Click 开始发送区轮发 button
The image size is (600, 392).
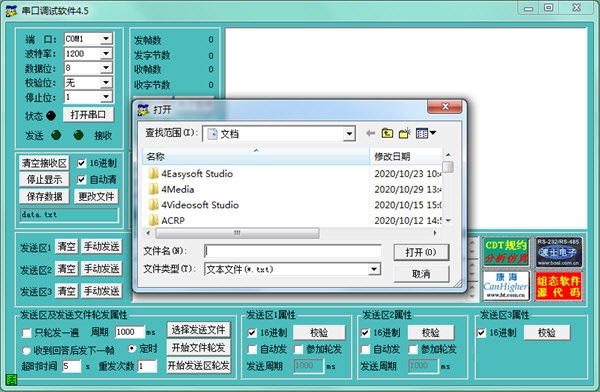199,366
